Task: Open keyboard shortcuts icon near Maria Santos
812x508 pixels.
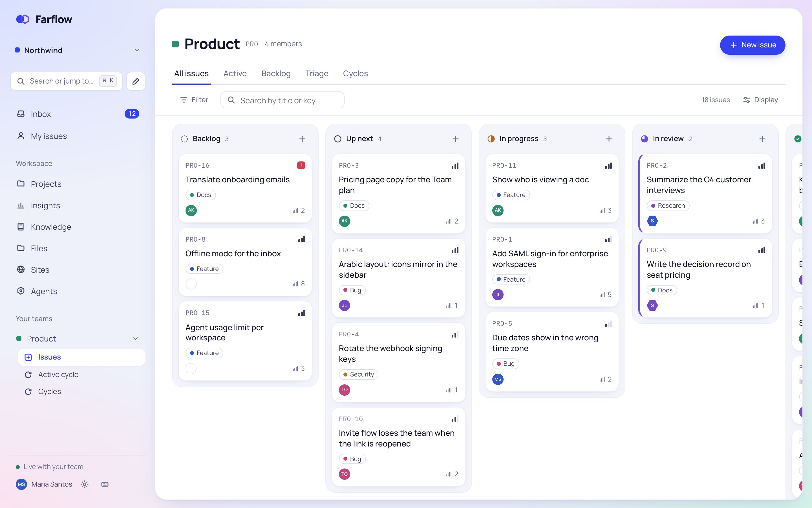Action: coord(105,484)
